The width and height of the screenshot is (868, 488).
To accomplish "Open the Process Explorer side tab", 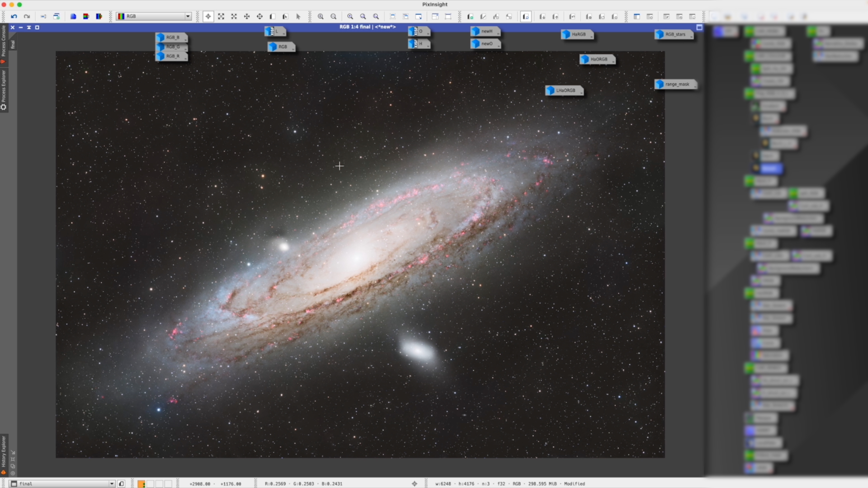I will 4,86.
